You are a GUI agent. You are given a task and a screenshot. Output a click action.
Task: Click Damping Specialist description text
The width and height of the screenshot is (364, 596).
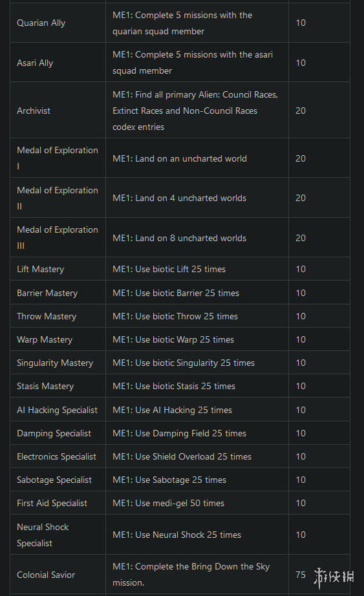coord(179,433)
